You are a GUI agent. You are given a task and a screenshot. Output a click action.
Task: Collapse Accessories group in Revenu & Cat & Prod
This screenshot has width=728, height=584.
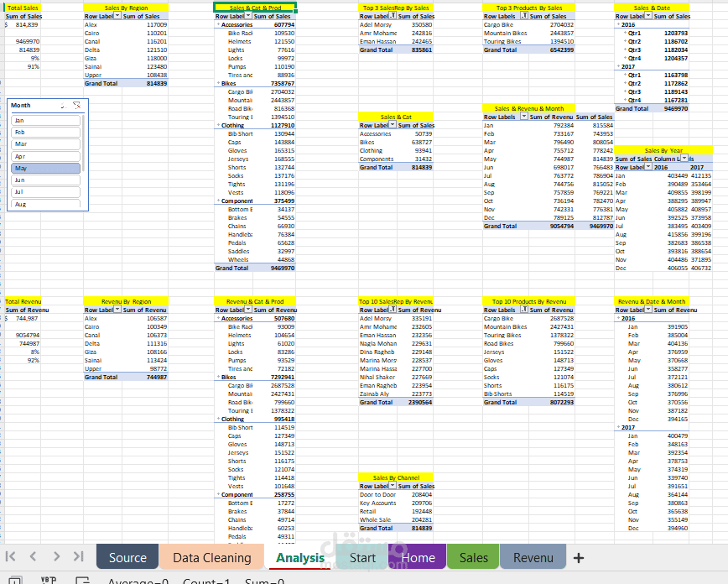pyautogui.click(x=218, y=318)
